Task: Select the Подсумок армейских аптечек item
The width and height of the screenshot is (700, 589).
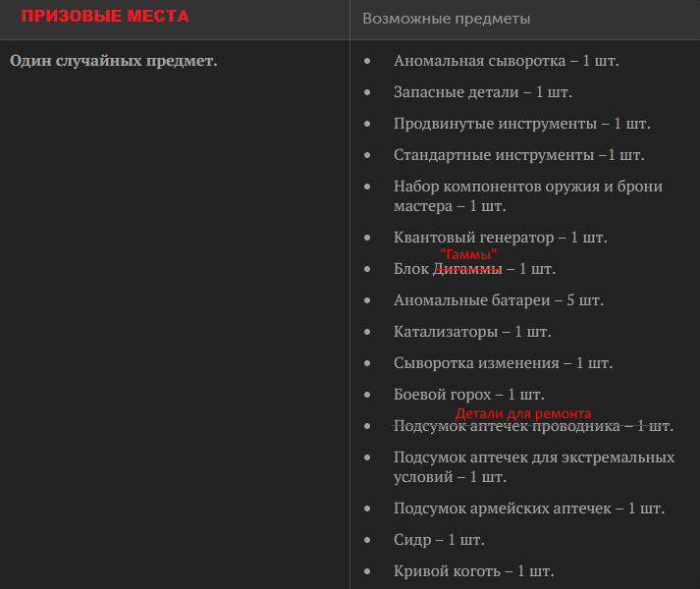Action: (529, 509)
